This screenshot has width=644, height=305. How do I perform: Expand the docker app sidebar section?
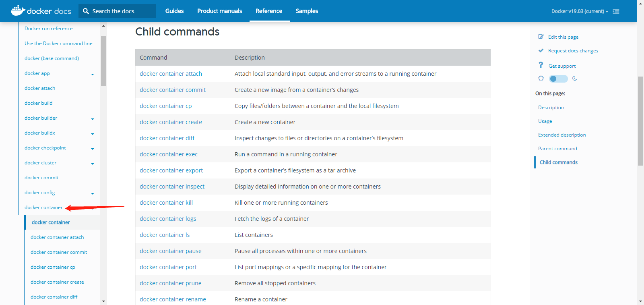tap(93, 75)
